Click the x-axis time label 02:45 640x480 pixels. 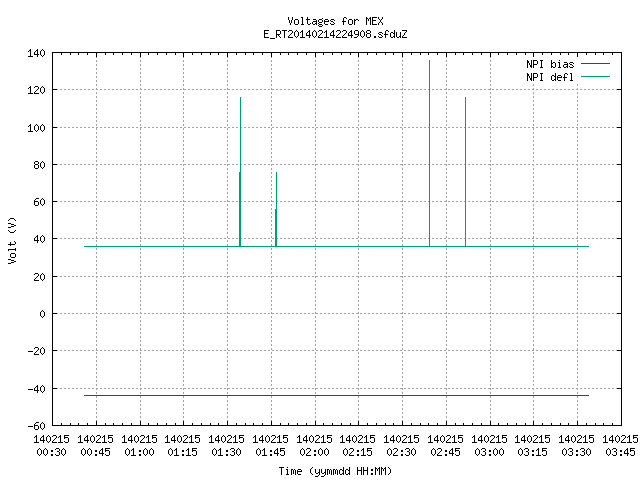(445, 452)
